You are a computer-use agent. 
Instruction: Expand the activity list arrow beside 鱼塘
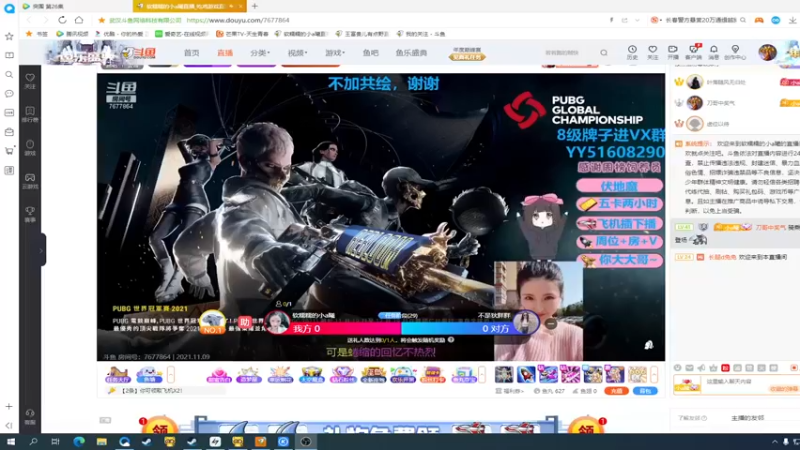point(171,374)
